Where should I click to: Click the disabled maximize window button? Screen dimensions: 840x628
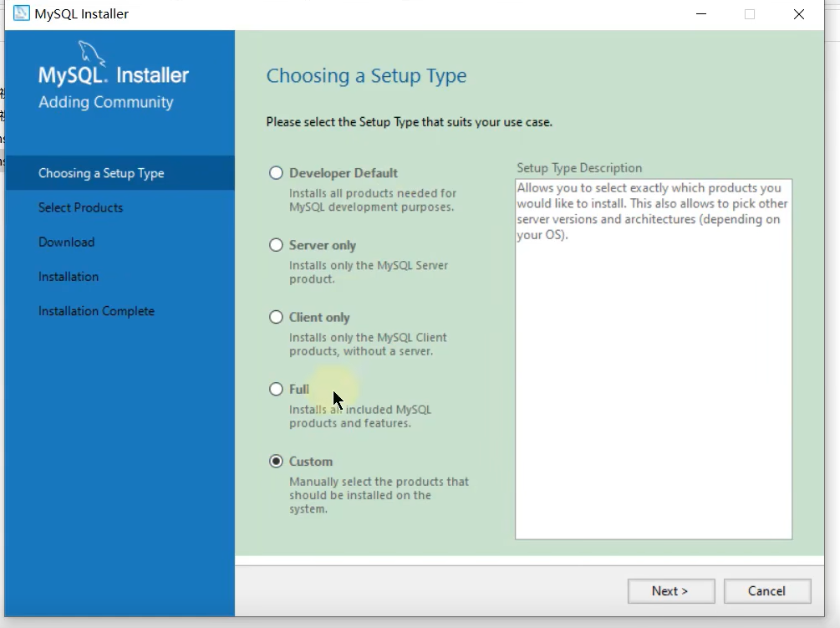tap(750, 14)
